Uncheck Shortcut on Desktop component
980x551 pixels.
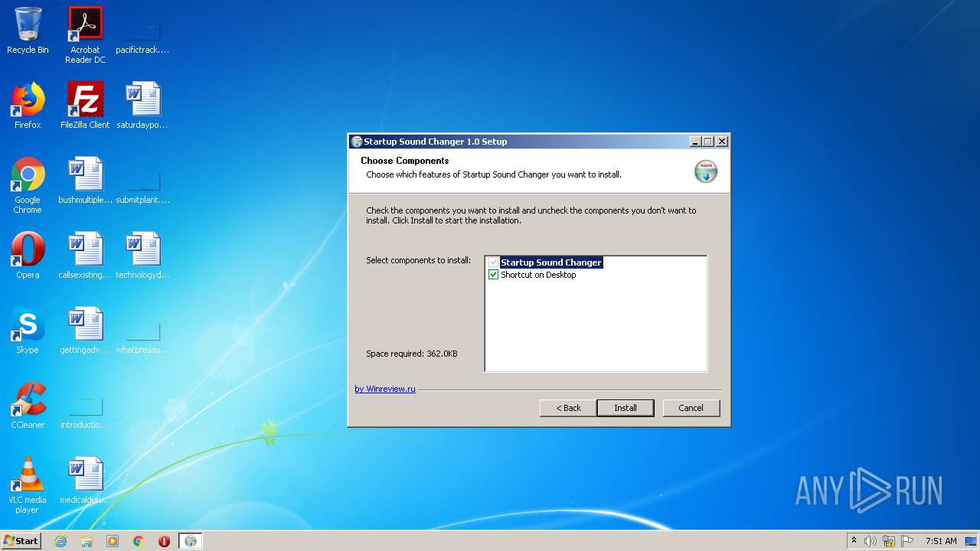pyautogui.click(x=494, y=275)
